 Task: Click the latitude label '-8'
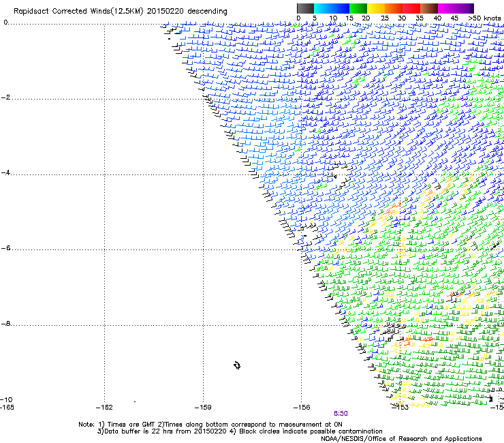coord(5,324)
